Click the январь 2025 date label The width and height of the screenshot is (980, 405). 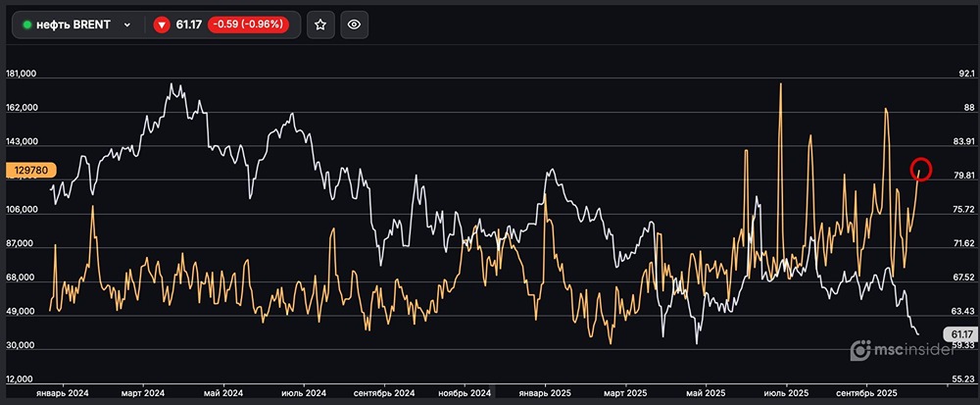coord(545,394)
